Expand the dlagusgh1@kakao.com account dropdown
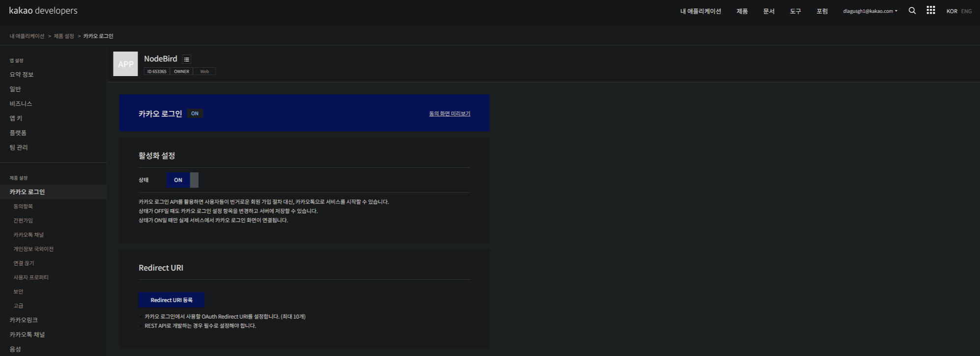The width and height of the screenshot is (980, 356). tap(870, 11)
